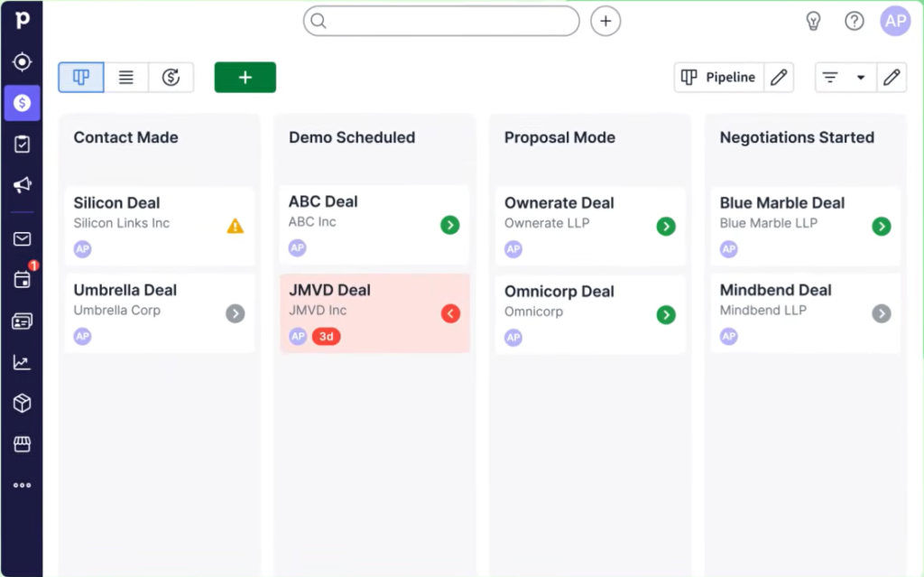This screenshot has height=577, width=924.
Task: Click Contact Made stage header
Action: [125, 137]
